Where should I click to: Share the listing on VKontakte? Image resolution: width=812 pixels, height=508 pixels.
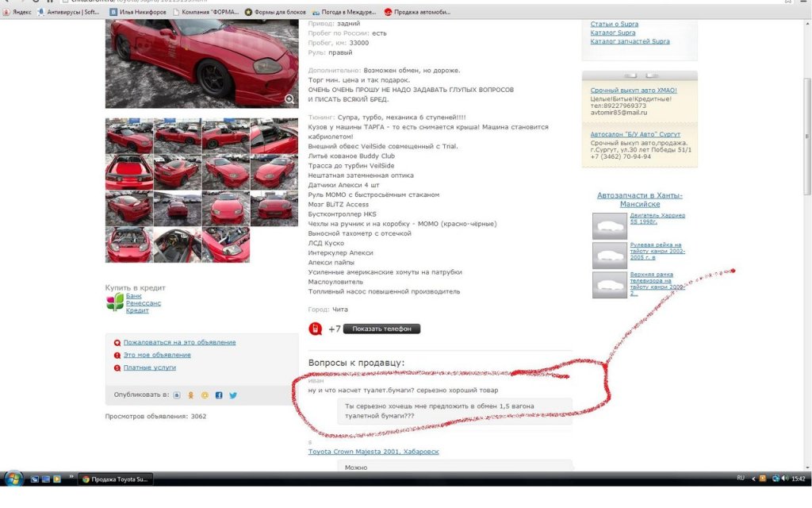click(177, 395)
